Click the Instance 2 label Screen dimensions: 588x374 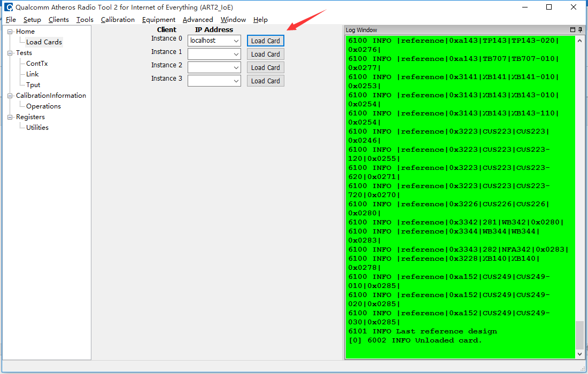coord(166,65)
